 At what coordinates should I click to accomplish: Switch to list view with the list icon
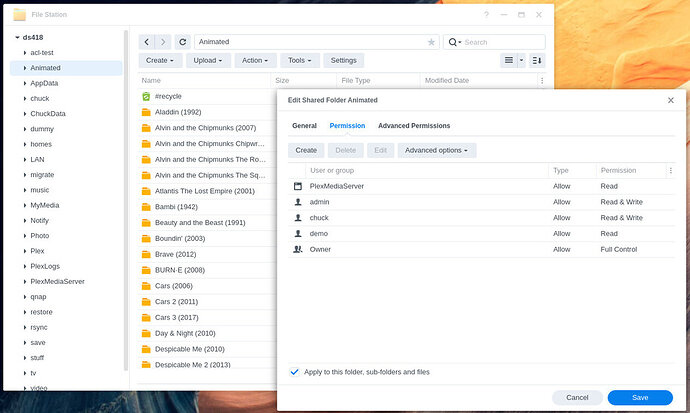(x=509, y=60)
